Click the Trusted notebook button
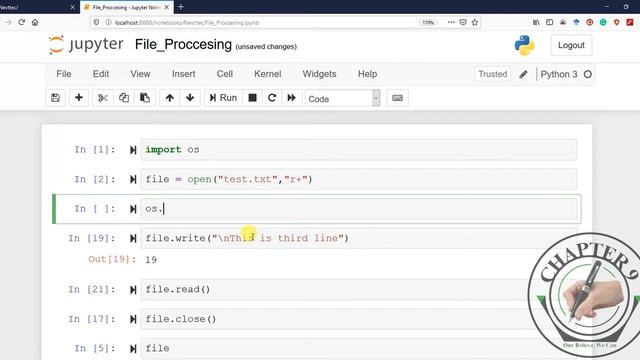This screenshot has height=360, width=640. pyautogui.click(x=493, y=74)
